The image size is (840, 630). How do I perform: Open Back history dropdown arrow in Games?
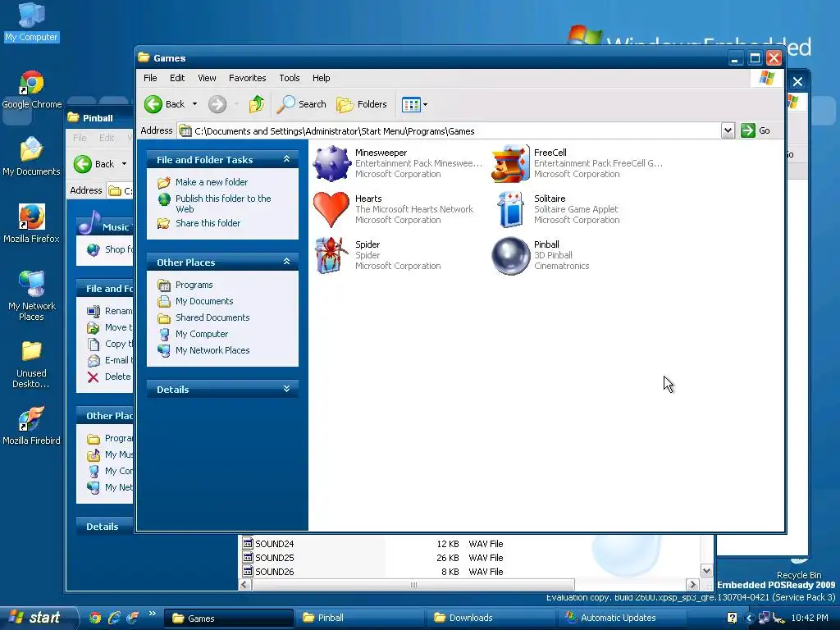194,104
